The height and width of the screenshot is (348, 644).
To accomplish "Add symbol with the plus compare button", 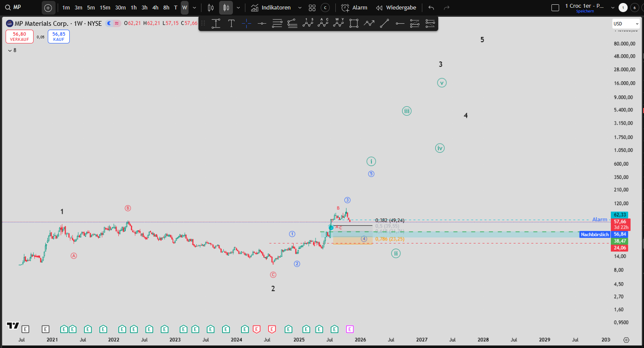I will (48, 8).
